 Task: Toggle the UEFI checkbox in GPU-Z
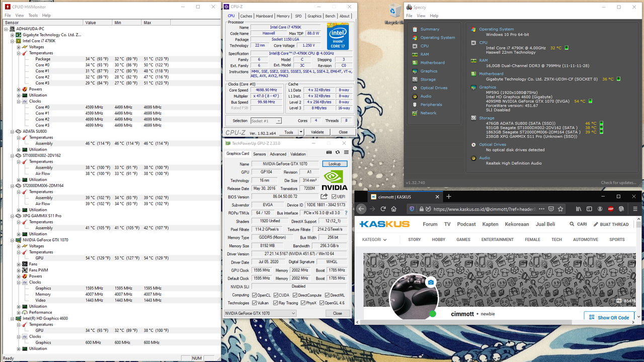[x=334, y=197]
